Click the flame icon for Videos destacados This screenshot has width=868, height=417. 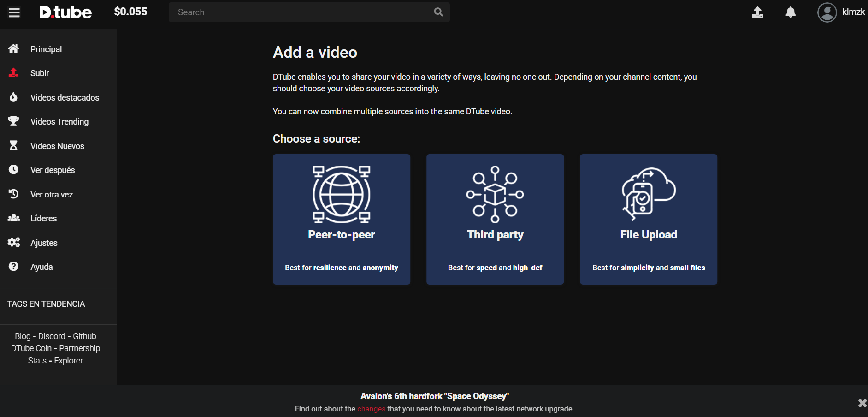click(14, 97)
